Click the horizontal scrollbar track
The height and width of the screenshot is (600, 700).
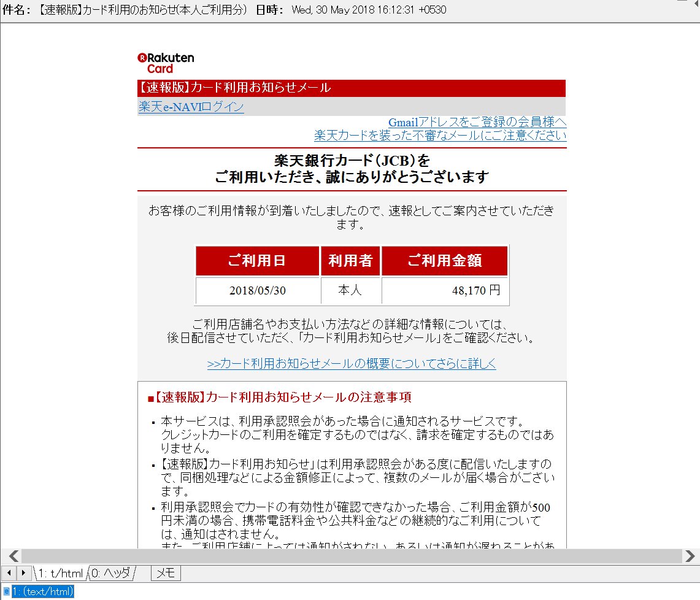352,556
